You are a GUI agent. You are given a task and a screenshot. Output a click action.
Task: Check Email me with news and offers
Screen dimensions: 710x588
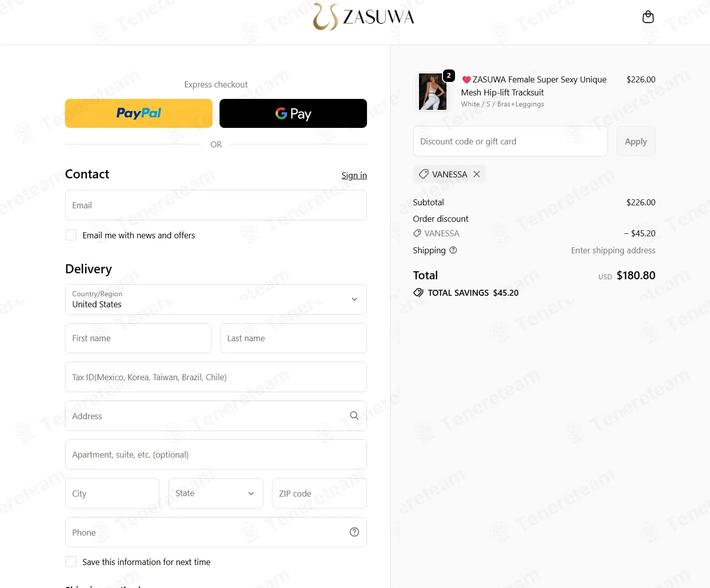tap(71, 235)
